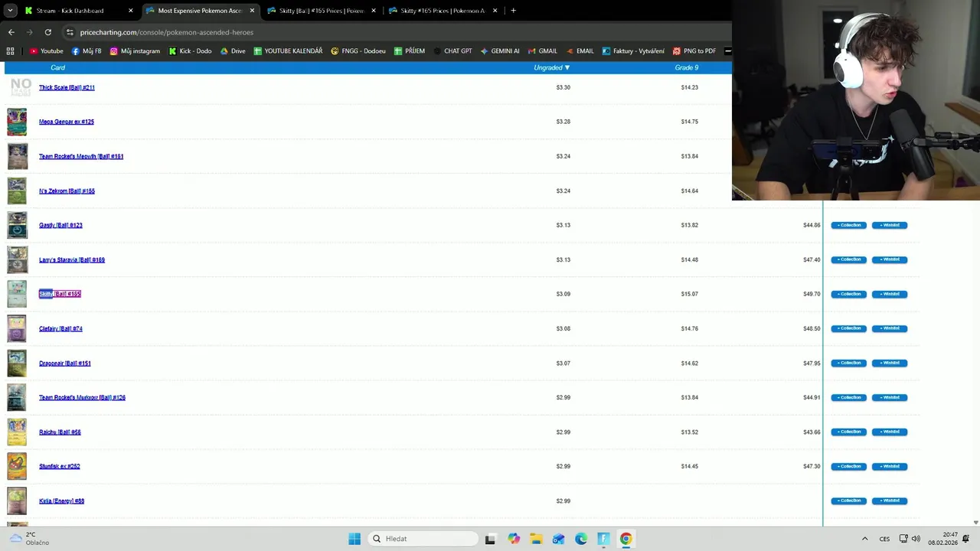Open the Stunfisk ex card thumbnail
Image resolution: width=980 pixels, height=551 pixels.
tap(17, 466)
